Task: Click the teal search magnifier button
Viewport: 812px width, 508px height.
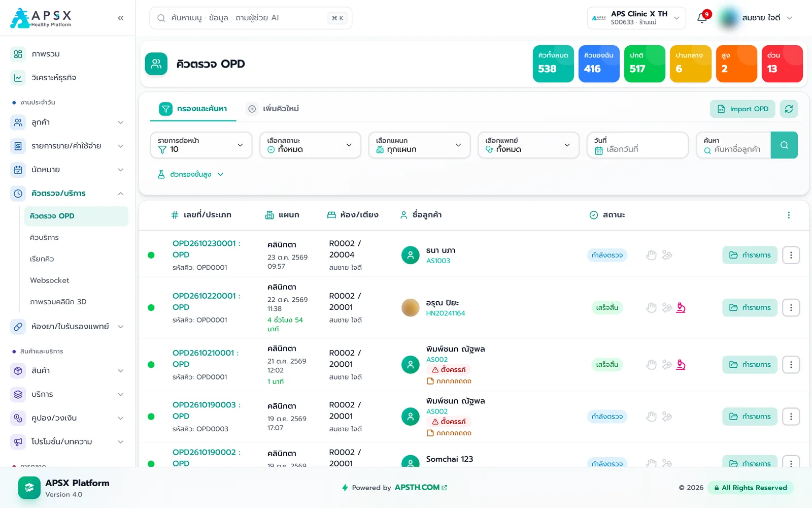Action: 784,145
